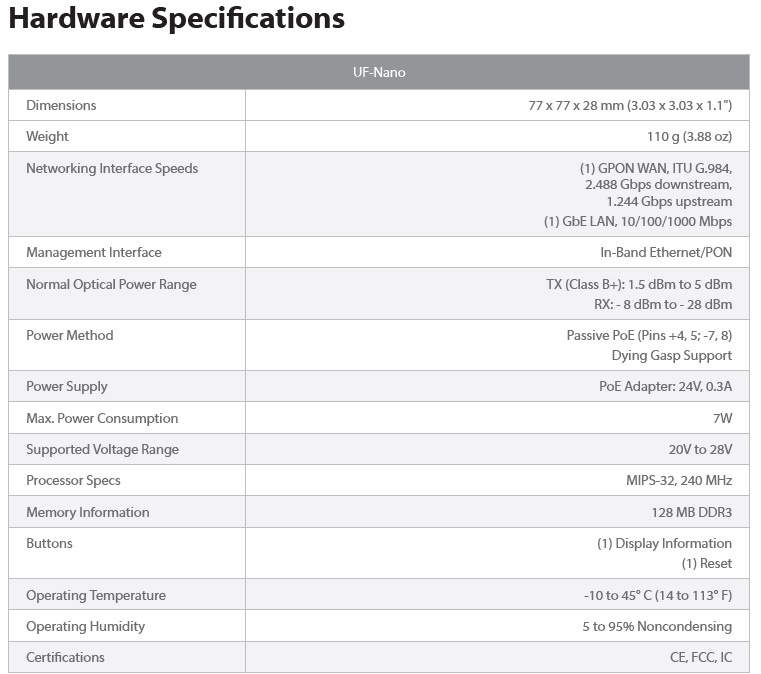This screenshot has width=761, height=674.
Task: Click the UF-Nano table header
Action: (x=379, y=73)
